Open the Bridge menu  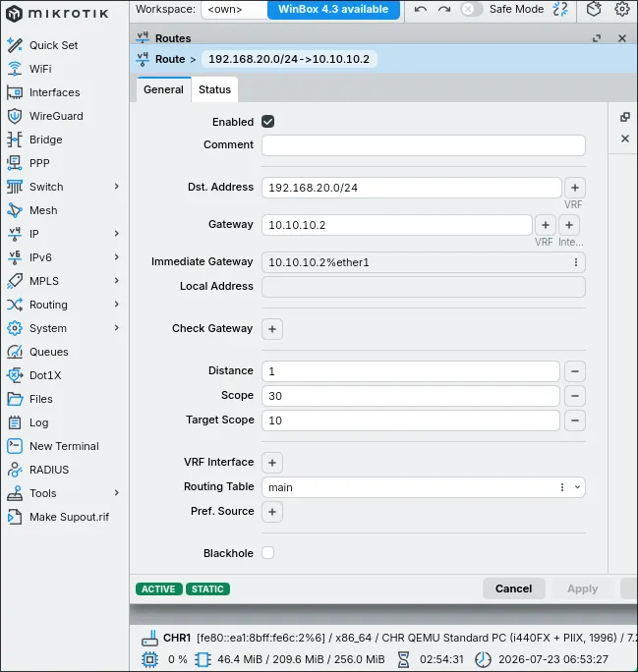click(45, 140)
